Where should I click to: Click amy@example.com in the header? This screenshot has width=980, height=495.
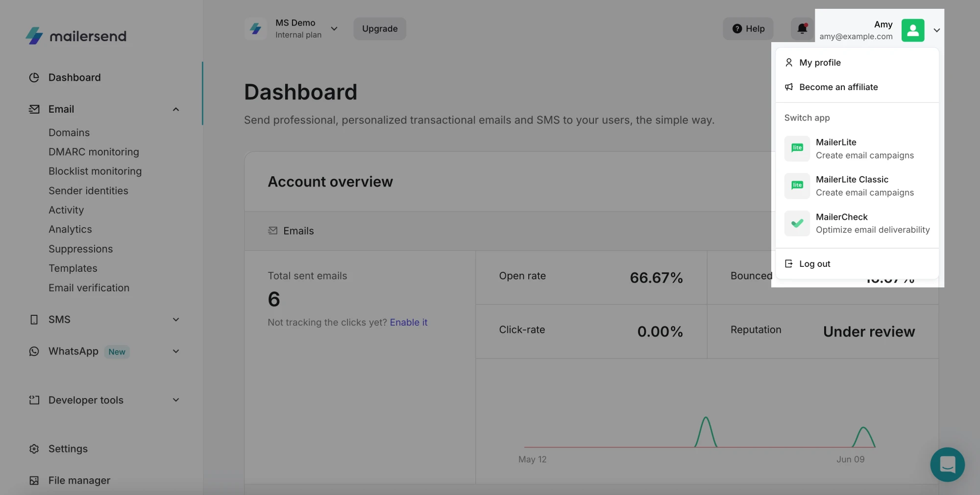click(x=856, y=37)
